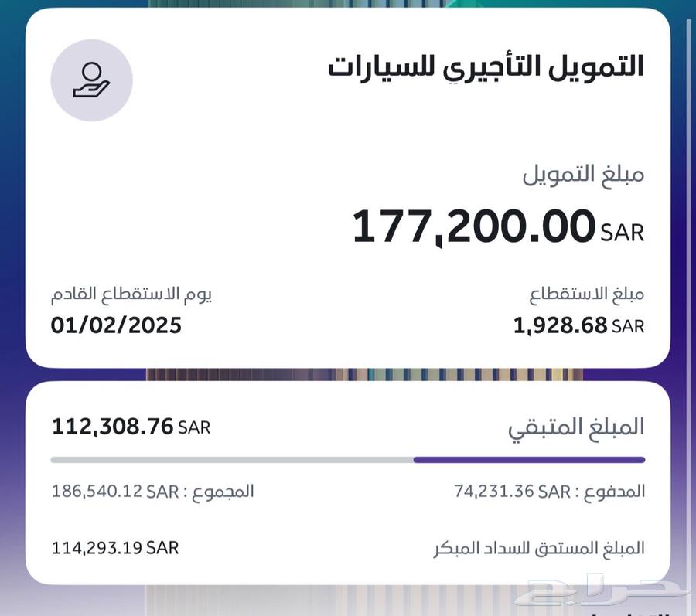Tap the المدفوع 74,231.36 SAR paid text

[x=550, y=492]
